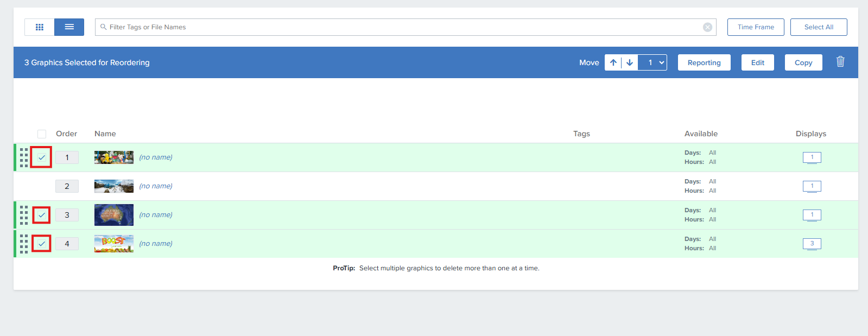Switch to list view
This screenshot has width=868, height=336.
click(x=69, y=27)
